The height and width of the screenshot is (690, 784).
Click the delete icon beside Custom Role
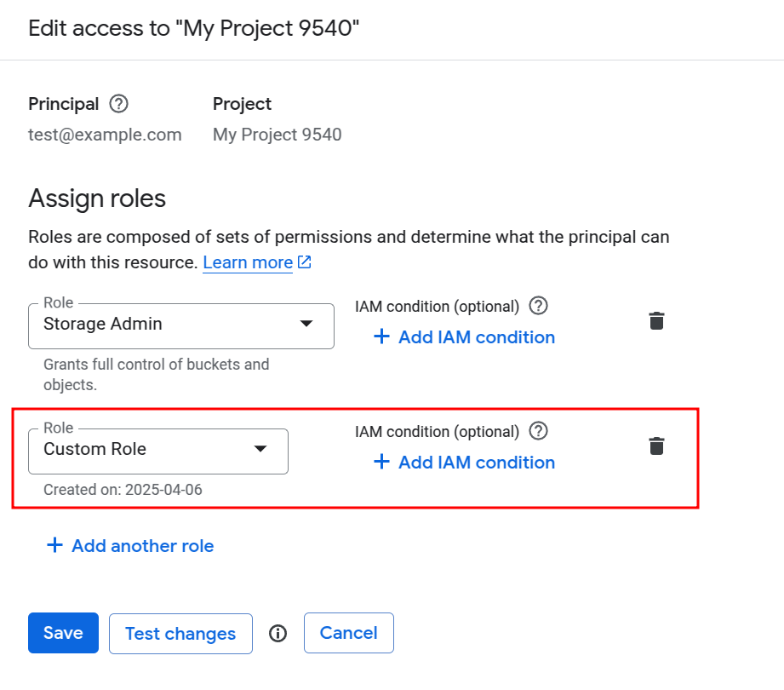[656, 446]
